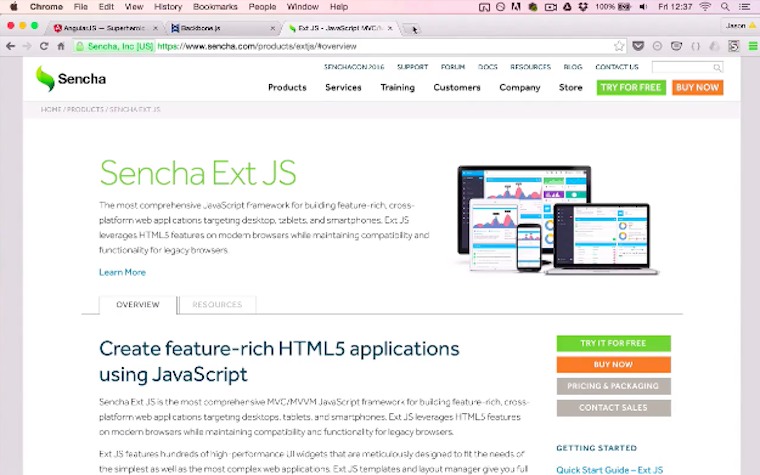Open the Products navigation dropdown
Viewport: 760px width, 475px height.
tap(287, 87)
